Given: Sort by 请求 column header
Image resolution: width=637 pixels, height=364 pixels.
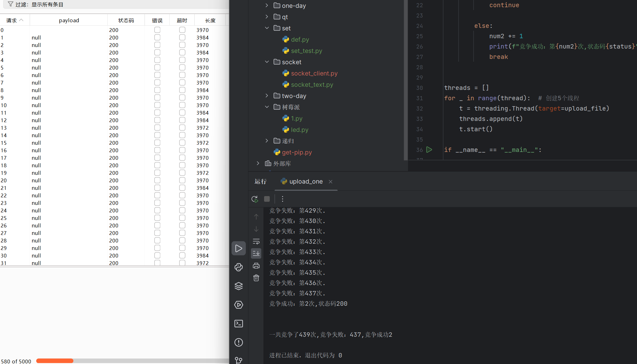Looking at the screenshot, I should 15,20.
